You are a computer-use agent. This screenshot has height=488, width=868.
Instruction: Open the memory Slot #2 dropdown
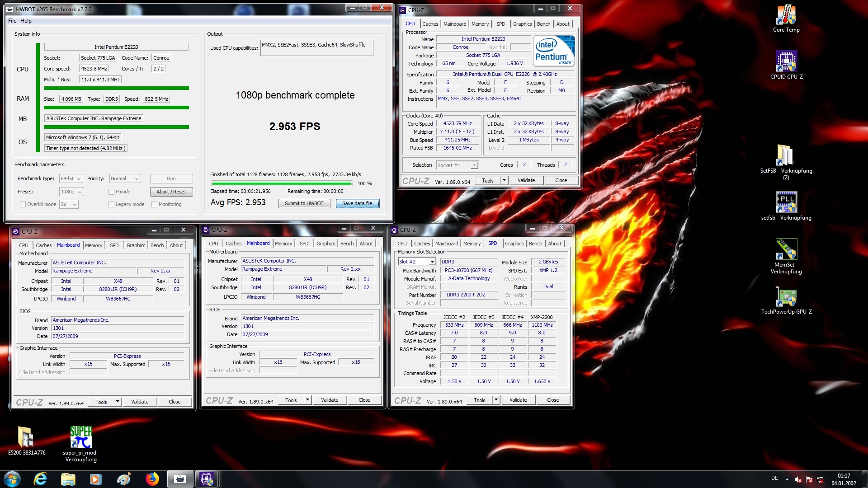[x=417, y=262]
